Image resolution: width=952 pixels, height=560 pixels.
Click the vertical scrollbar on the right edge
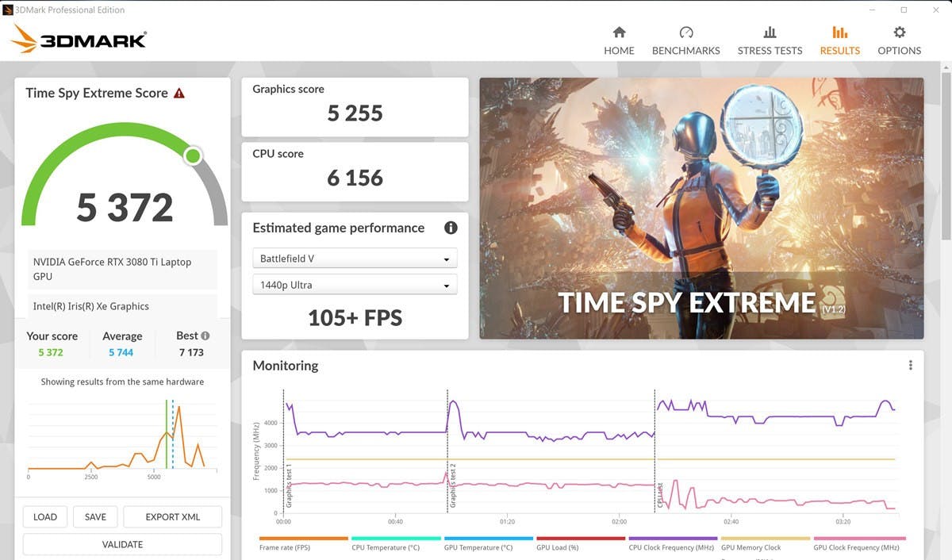click(x=946, y=159)
